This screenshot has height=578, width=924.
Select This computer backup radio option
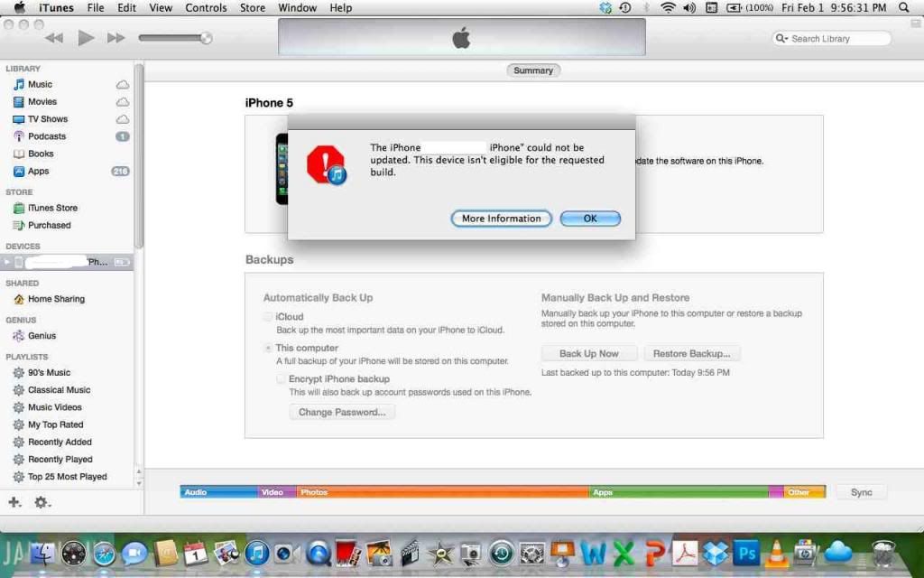point(268,348)
